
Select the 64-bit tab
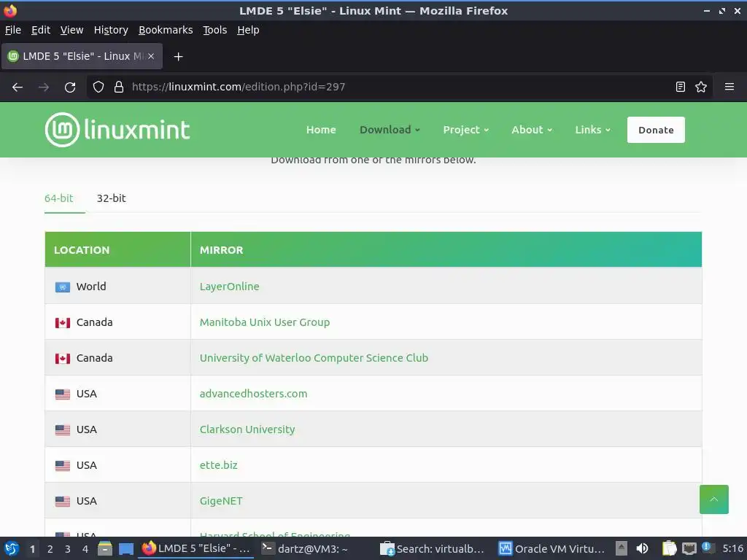click(58, 198)
